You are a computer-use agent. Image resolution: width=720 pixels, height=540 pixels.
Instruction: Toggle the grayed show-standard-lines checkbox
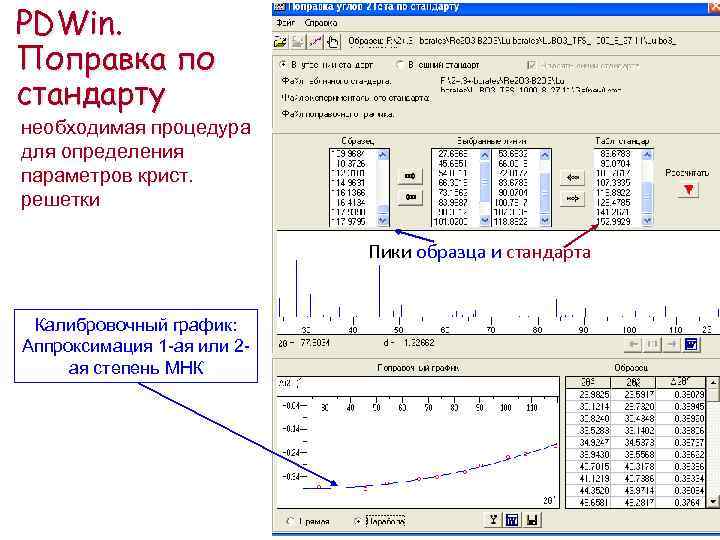[532, 65]
